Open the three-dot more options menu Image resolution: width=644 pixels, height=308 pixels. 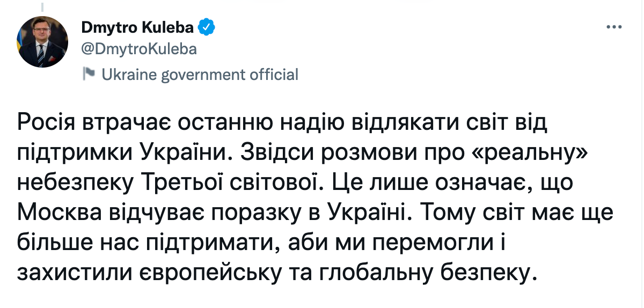[614, 27]
